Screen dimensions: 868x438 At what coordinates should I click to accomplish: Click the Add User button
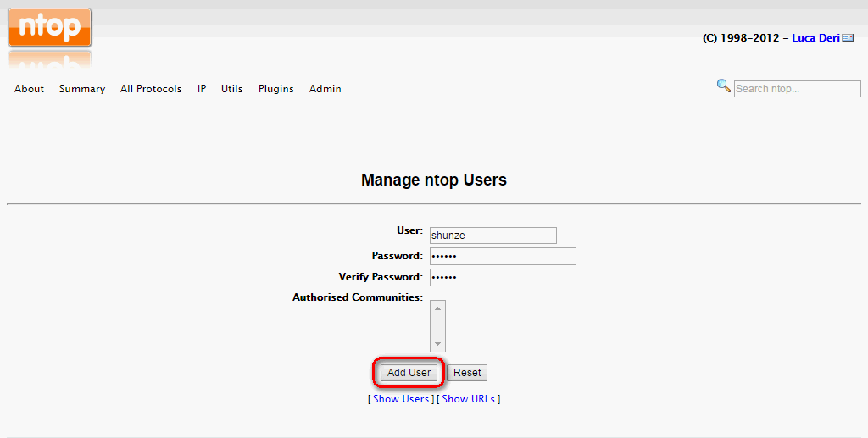tap(409, 373)
